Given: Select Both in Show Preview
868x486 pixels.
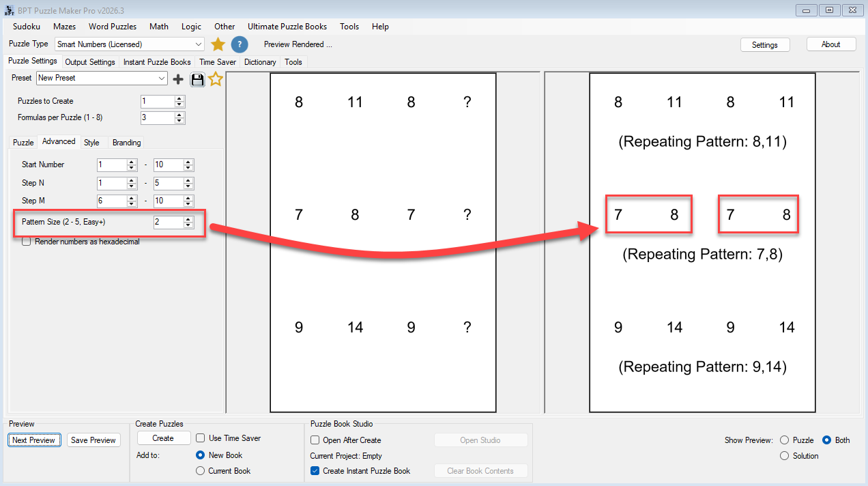Looking at the screenshot, I should point(826,440).
